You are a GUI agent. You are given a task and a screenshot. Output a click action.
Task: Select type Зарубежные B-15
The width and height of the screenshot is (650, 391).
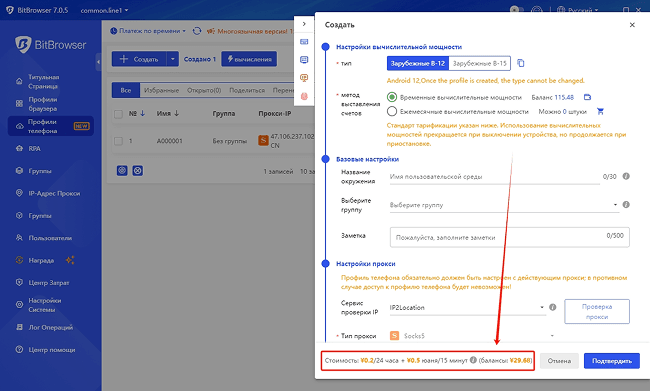pyautogui.click(x=480, y=63)
